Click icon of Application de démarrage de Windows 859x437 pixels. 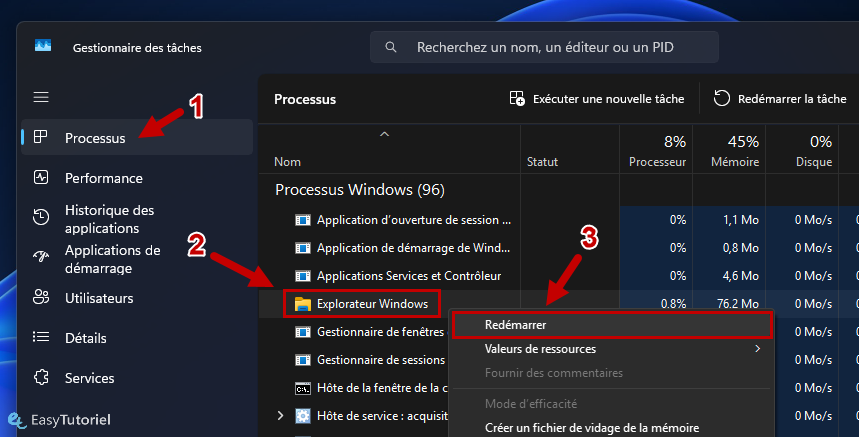[x=303, y=248]
